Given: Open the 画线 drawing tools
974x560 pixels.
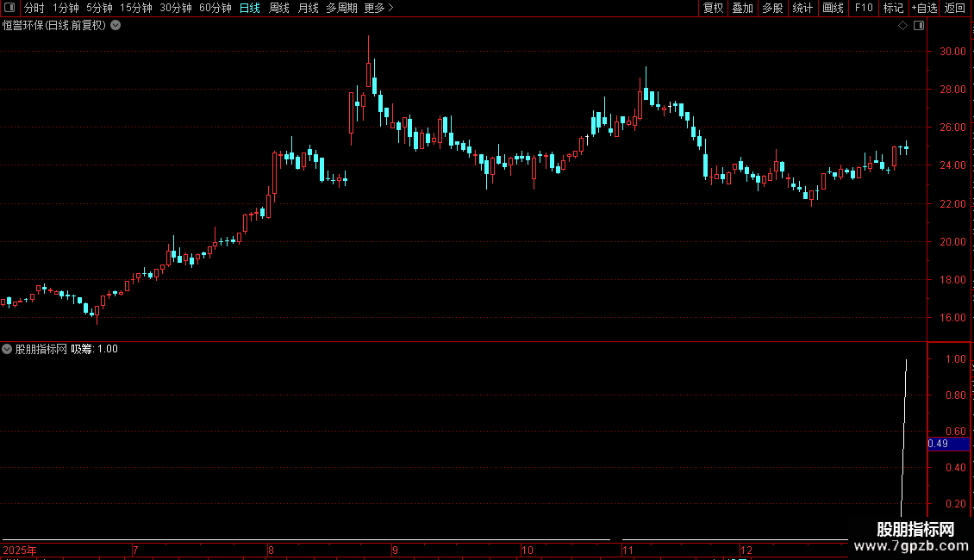Looking at the screenshot, I should (833, 8).
